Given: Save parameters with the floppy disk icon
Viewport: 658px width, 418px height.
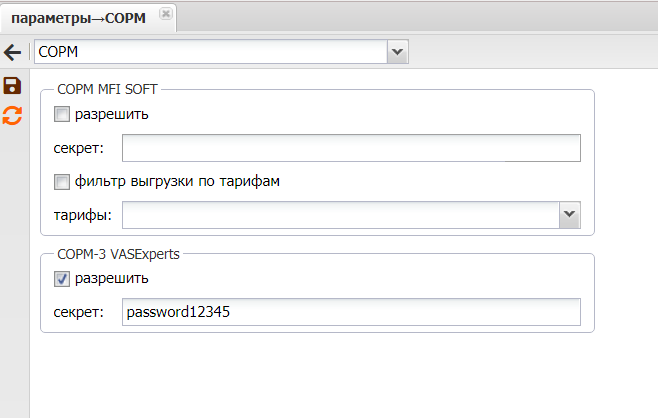Looking at the screenshot, I should point(13,87).
